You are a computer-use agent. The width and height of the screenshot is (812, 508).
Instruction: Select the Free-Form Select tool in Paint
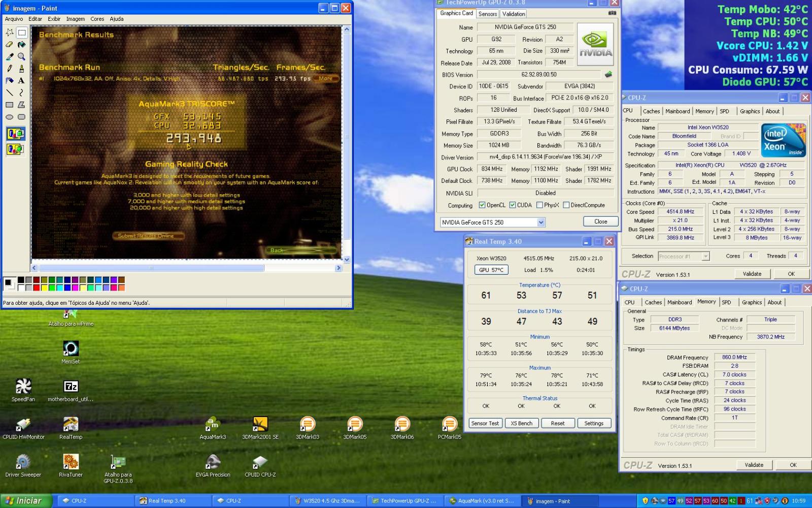[10, 33]
